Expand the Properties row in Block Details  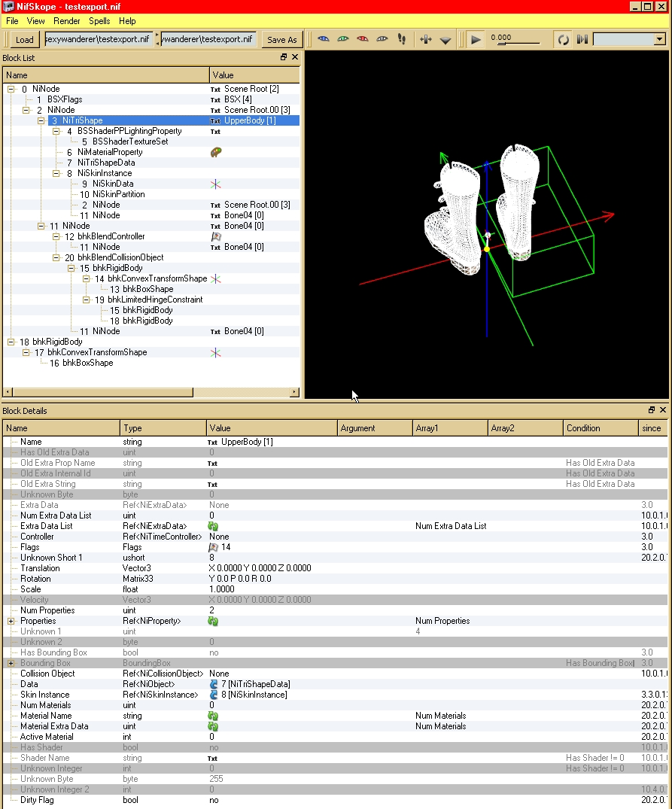[11, 621]
